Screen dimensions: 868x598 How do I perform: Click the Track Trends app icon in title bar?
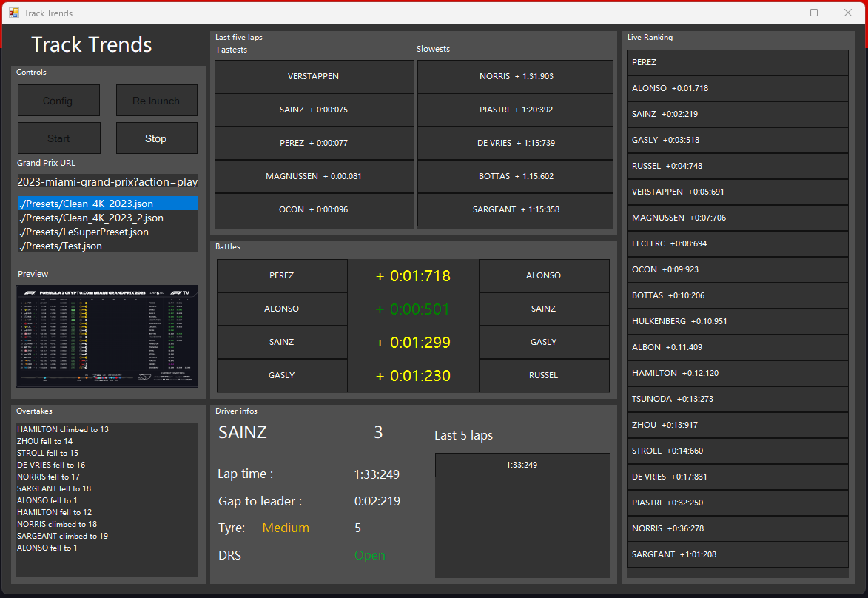click(x=13, y=13)
